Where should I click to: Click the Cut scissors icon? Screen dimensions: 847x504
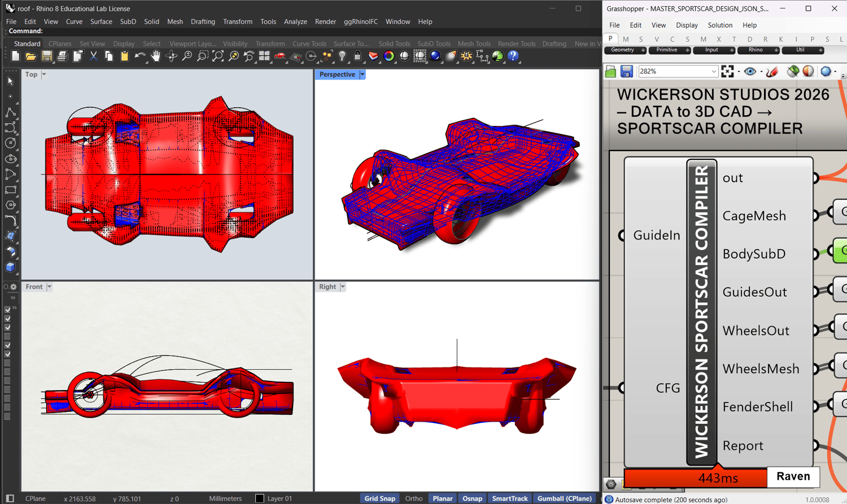pyautogui.click(x=93, y=56)
